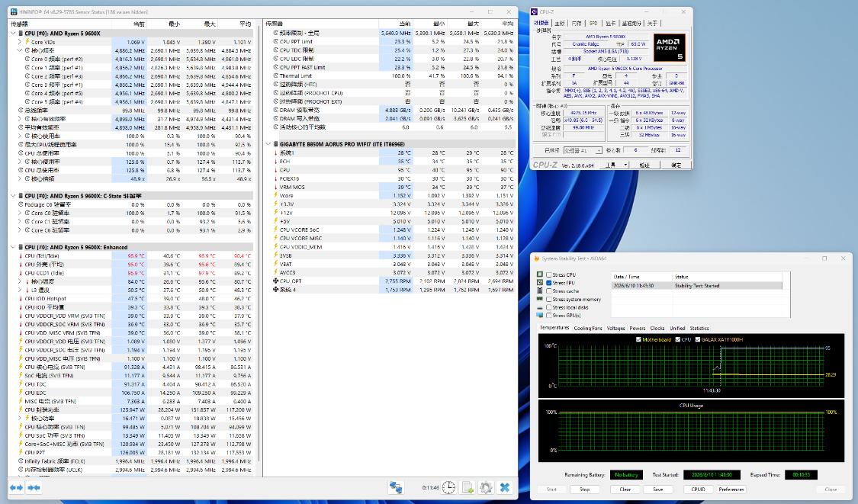The image size is (858, 504).
Task: Click the CPU chip icon beside Stress CPU
Action: tap(540, 274)
